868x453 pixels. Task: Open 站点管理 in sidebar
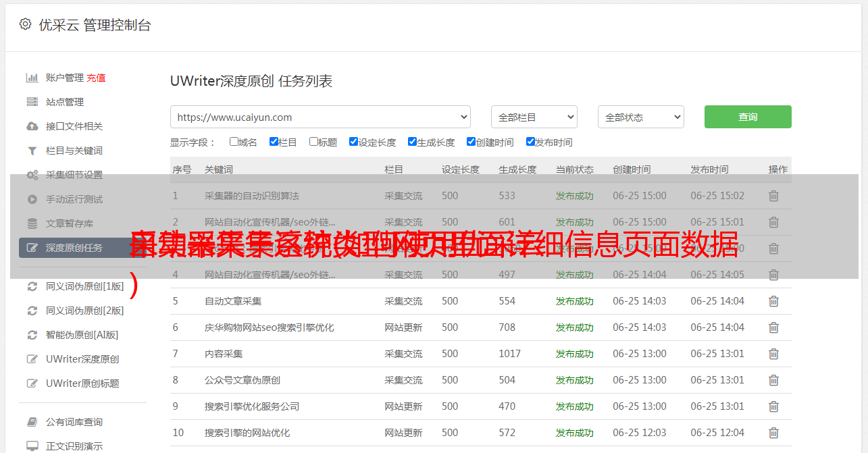pyautogui.click(x=65, y=102)
